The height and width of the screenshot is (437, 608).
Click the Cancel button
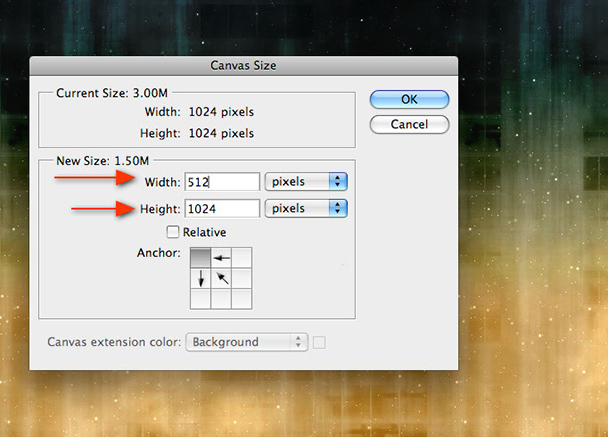(409, 124)
